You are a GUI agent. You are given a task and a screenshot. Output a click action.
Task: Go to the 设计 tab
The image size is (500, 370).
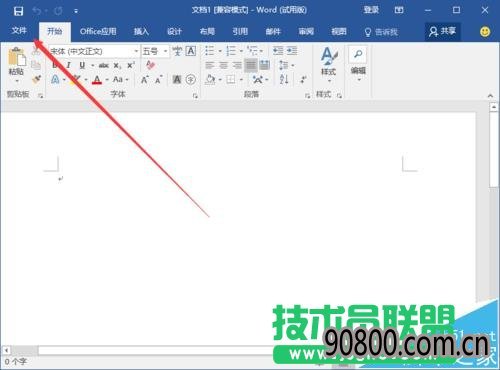click(174, 31)
